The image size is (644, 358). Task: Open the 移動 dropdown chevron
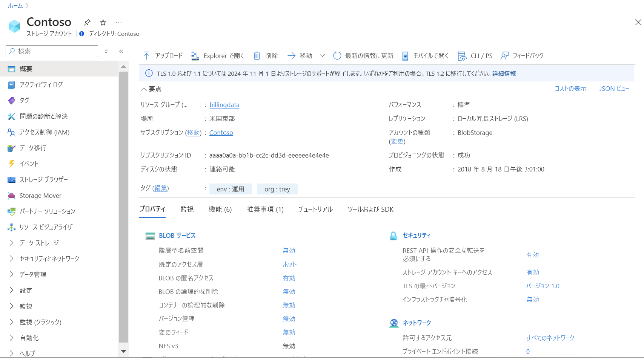click(322, 56)
